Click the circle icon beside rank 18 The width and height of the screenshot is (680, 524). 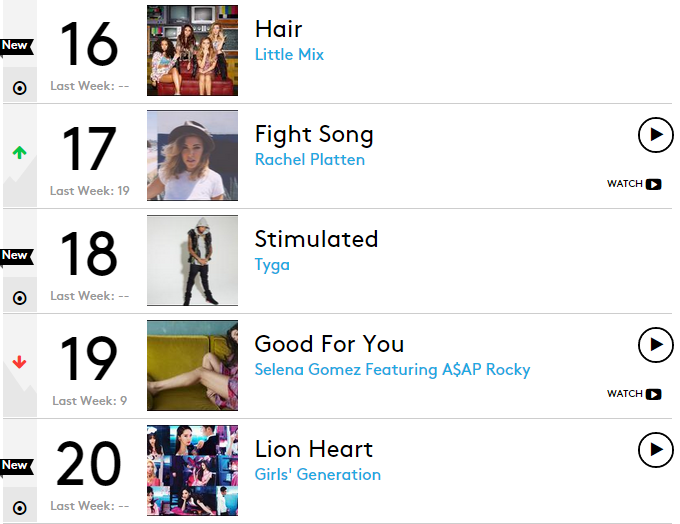tap(19, 298)
